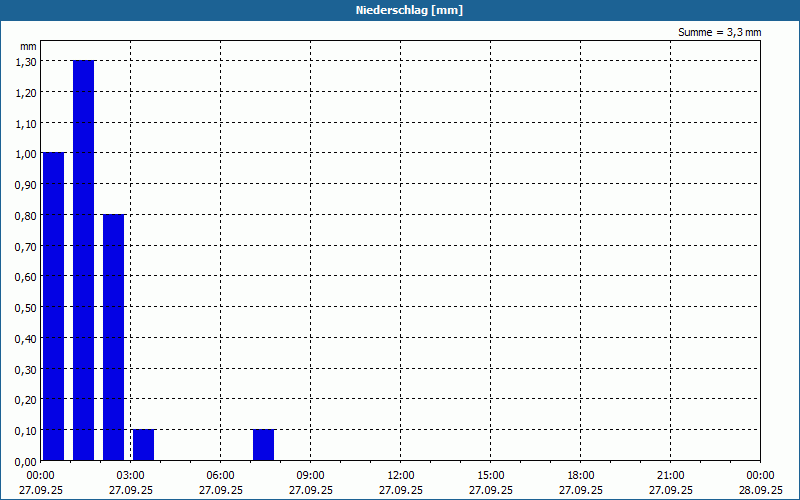Image resolution: width=800 pixels, height=500 pixels.
Task: Click the Niederschlag [mm] title bar
Action: pyautogui.click(x=400, y=10)
